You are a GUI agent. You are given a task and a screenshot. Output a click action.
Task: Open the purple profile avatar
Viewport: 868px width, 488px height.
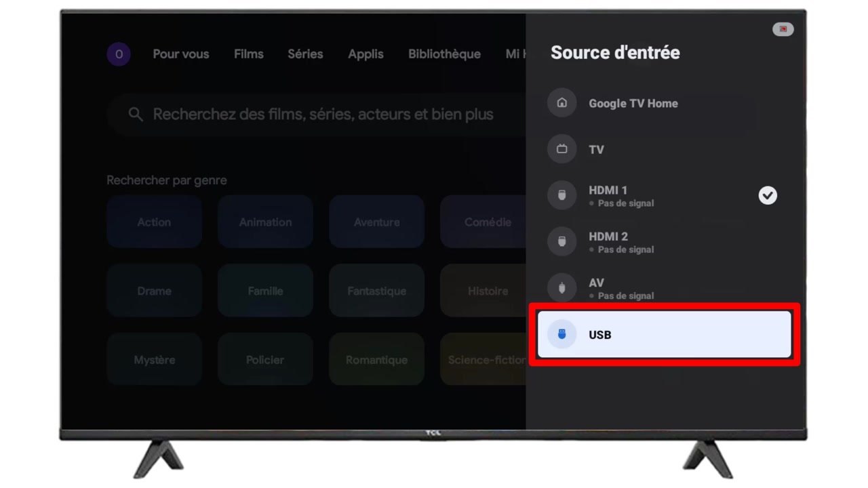[x=119, y=54]
